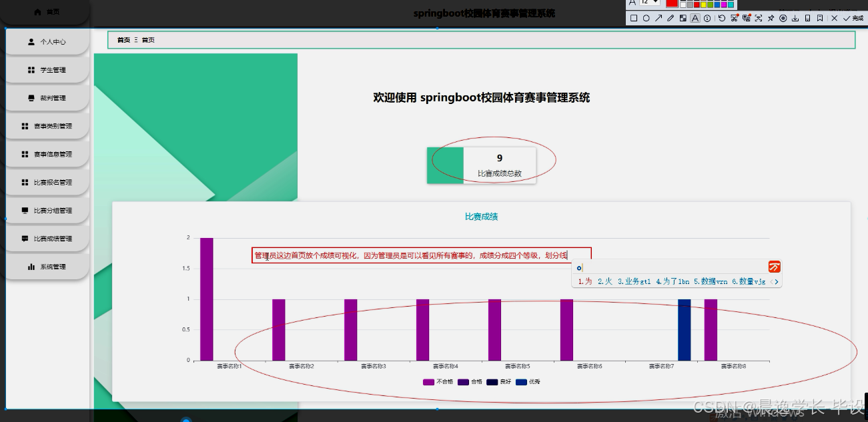The width and height of the screenshot is (868, 422).
Task: Open 个人中心 menu item
Action: [x=47, y=41]
